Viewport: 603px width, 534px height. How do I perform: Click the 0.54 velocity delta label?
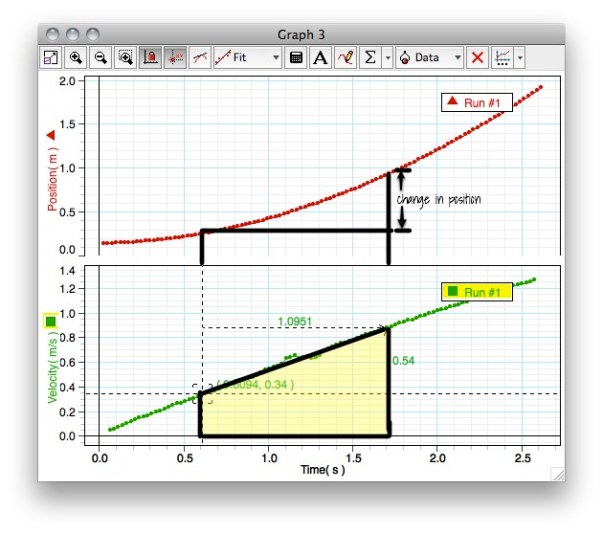click(403, 361)
